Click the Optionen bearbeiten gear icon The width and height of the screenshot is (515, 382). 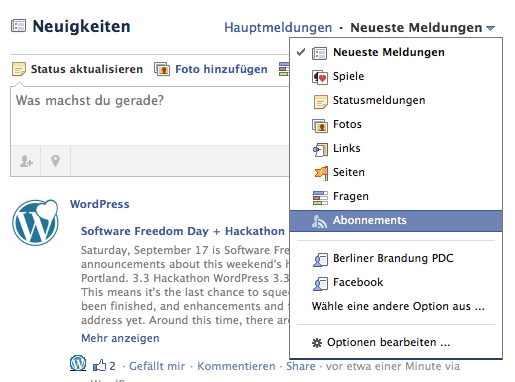point(317,343)
